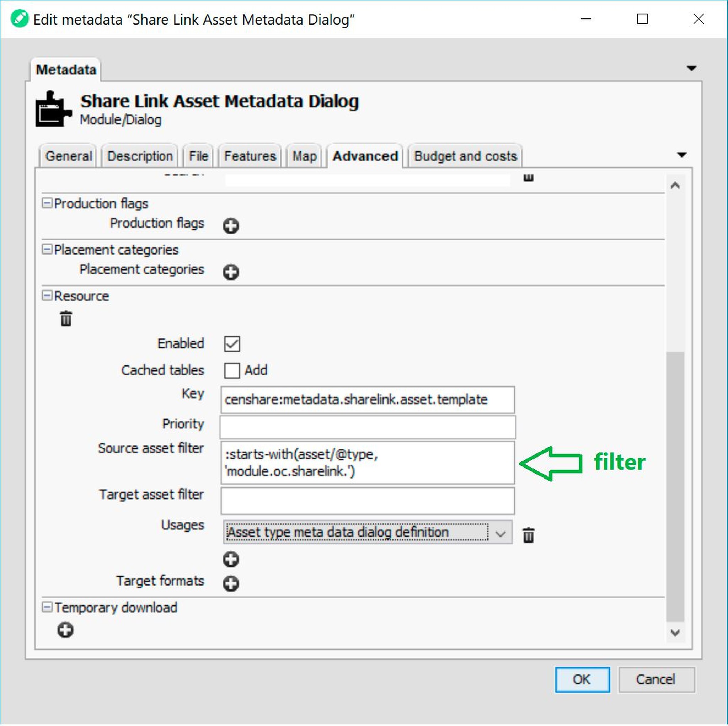Confirm changes with the OK button

[582, 679]
